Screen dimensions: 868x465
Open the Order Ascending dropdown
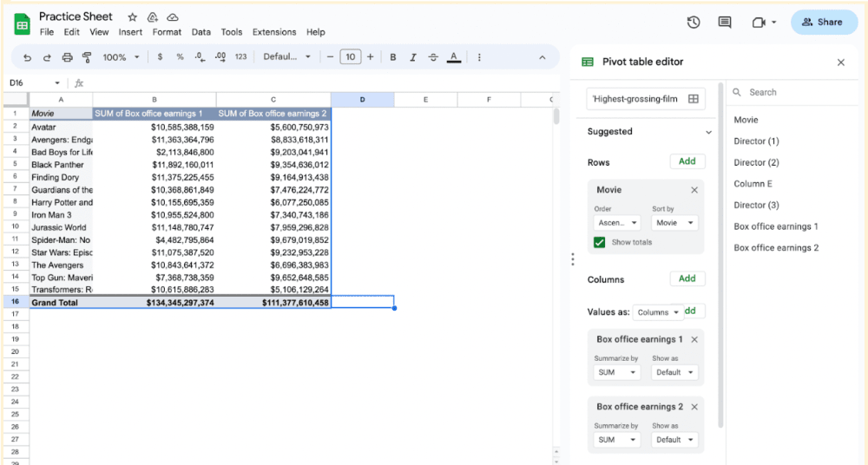(x=617, y=223)
